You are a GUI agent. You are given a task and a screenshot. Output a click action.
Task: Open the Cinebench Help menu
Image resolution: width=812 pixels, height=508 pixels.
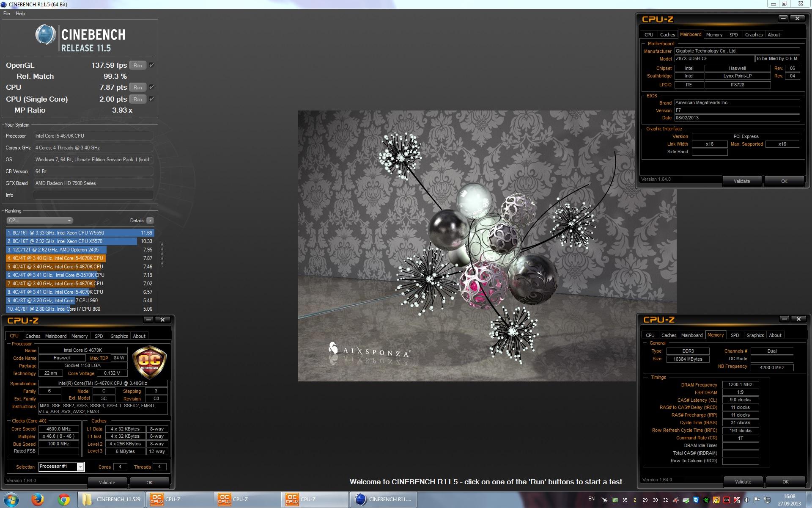[x=20, y=14]
